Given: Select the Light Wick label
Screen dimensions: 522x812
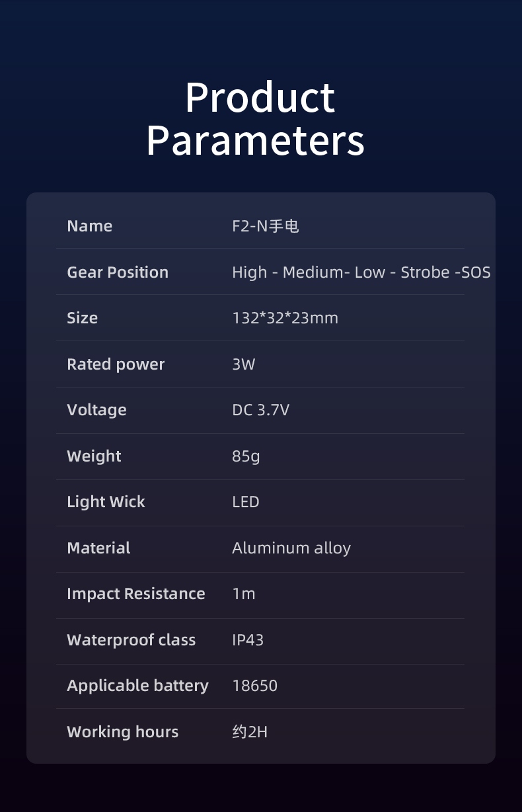Looking at the screenshot, I should tap(106, 502).
